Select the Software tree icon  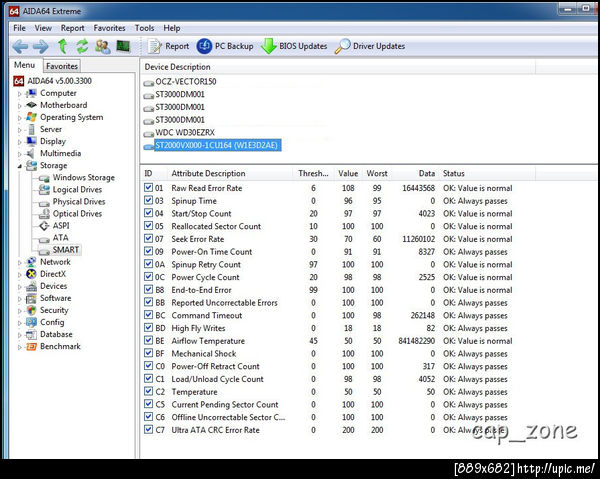(31, 298)
